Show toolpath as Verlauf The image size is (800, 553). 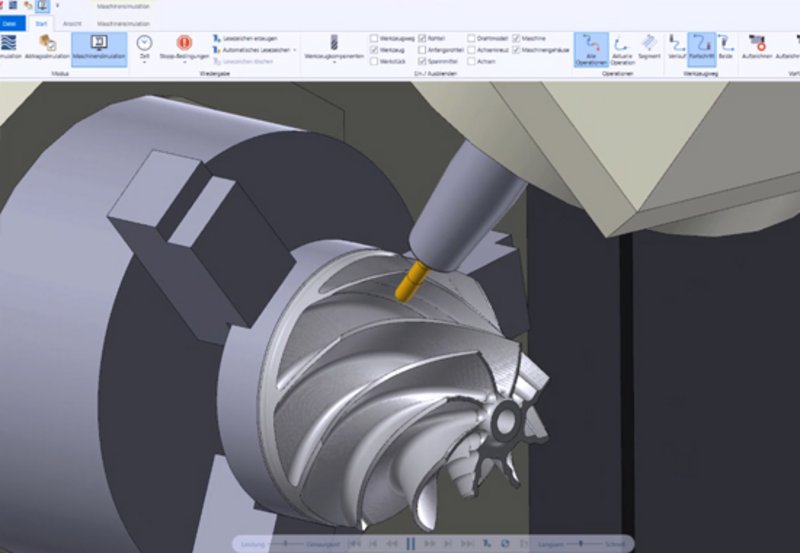(677, 47)
